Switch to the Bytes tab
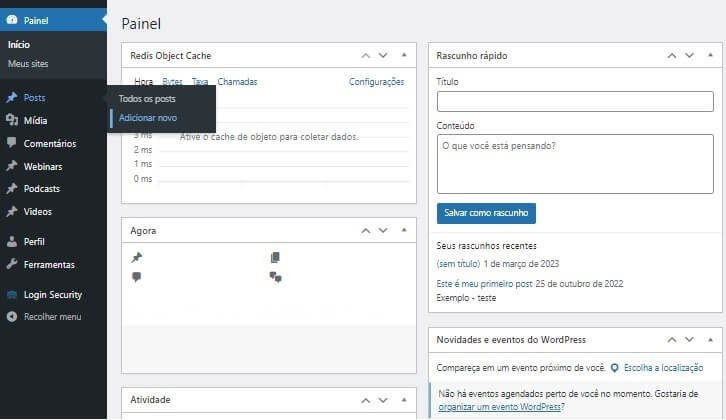This screenshot has height=420, width=726. click(x=172, y=81)
